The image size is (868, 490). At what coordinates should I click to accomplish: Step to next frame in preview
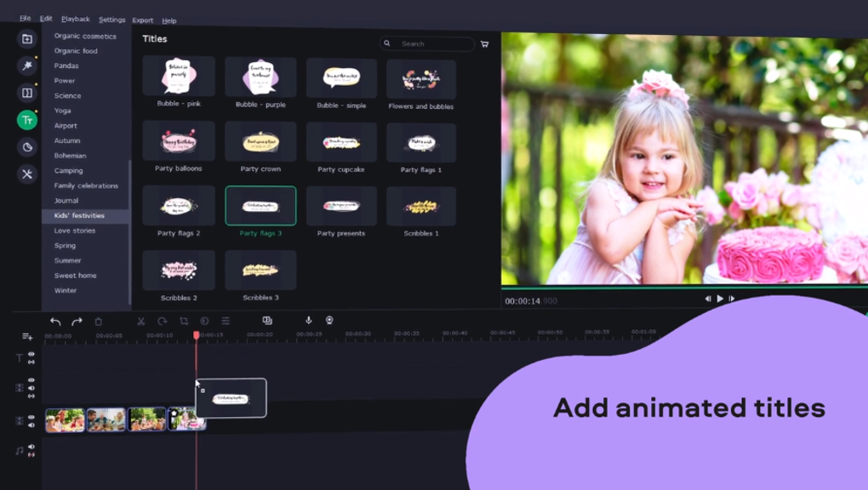732,299
